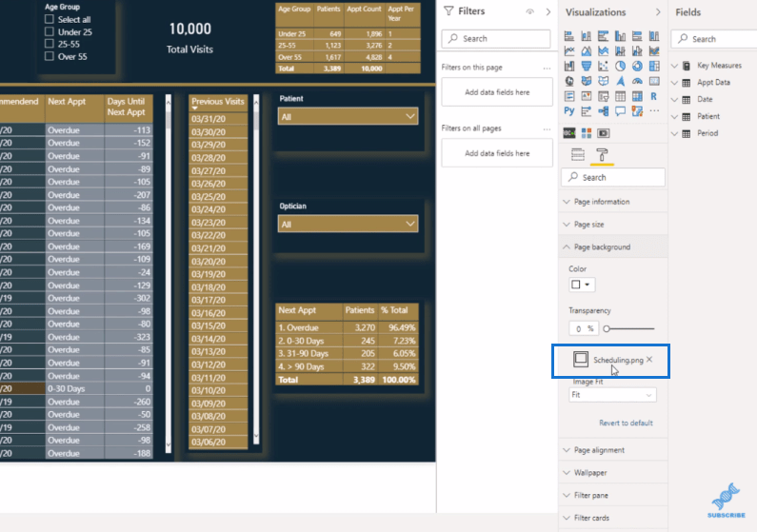Collapse the Filters pane arrow
Viewport: 757px width, 532px height.
(x=548, y=11)
